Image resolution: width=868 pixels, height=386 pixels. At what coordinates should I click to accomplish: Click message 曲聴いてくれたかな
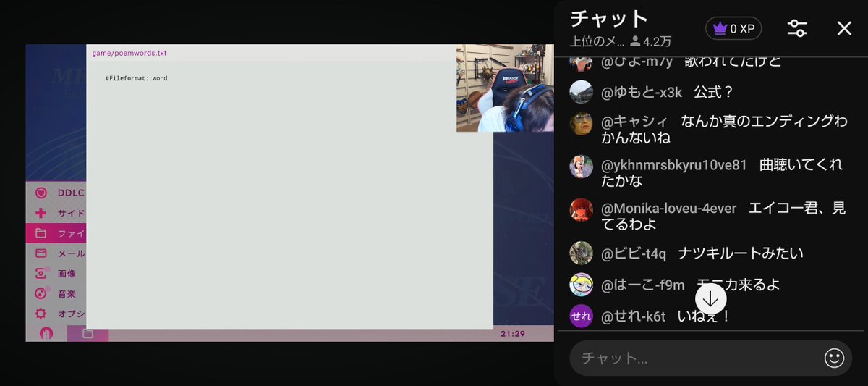pyautogui.click(x=722, y=172)
